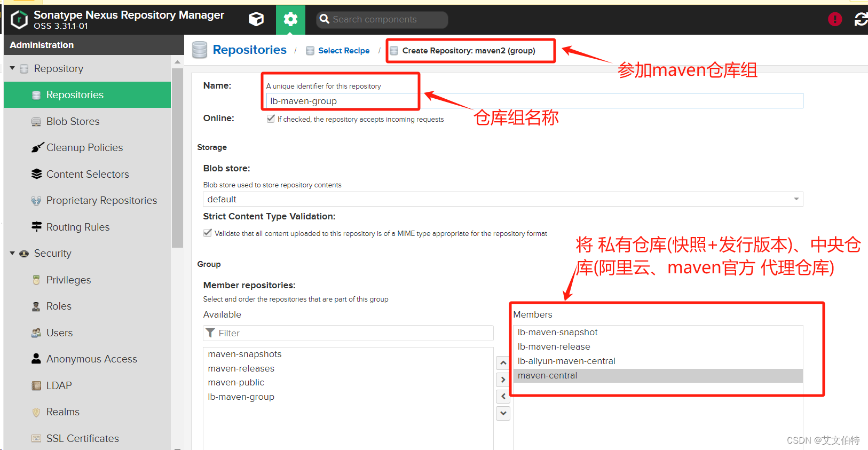Click the Blob Stores icon
Viewport: 868px width, 450px height.
tap(36, 122)
